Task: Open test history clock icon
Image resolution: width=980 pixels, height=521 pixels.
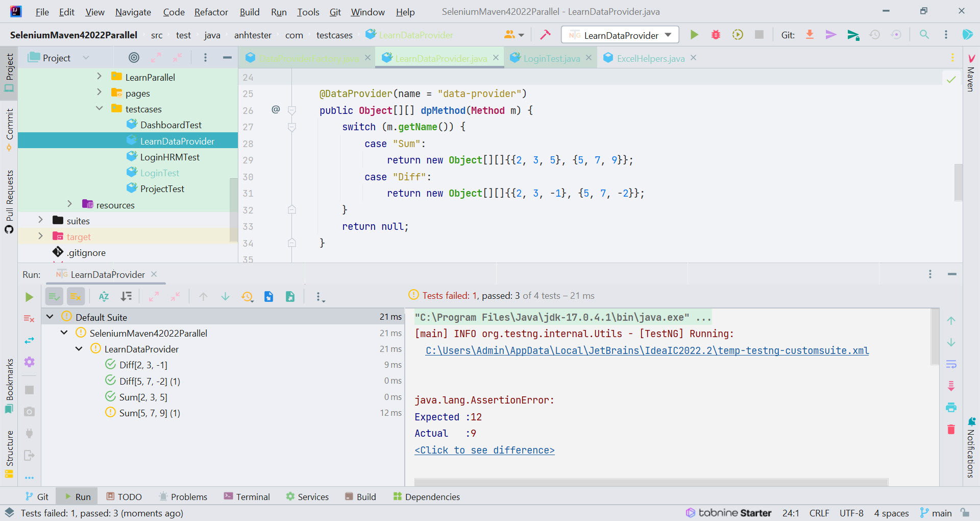Action: 248,296
